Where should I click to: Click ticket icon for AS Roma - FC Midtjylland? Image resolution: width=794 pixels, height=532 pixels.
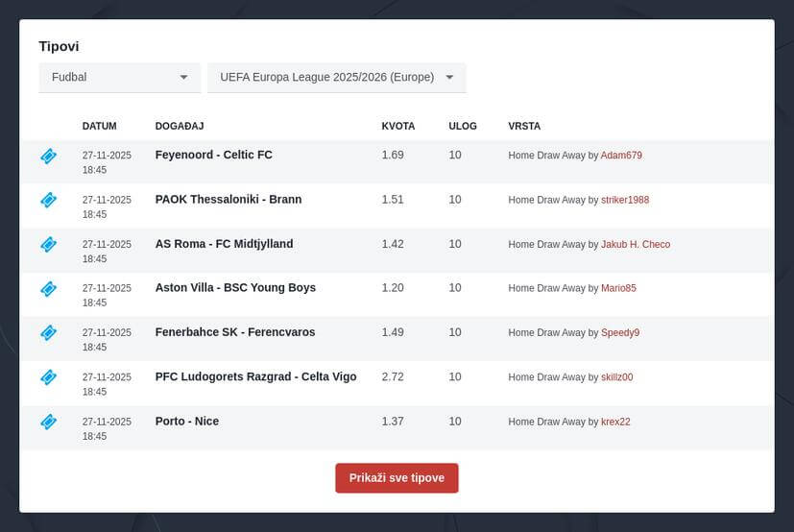[x=48, y=244]
